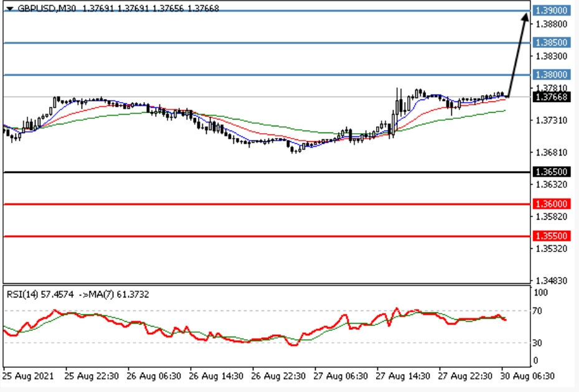The width and height of the screenshot is (579, 392).
Task: Select the black 1.36500 level label
Action: pos(552,172)
